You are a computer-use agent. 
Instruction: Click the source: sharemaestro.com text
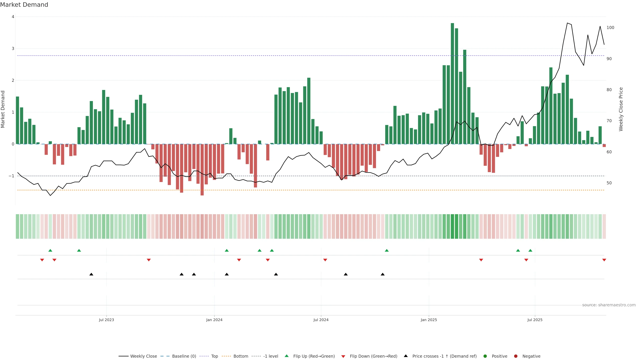click(x=609, y=305)
